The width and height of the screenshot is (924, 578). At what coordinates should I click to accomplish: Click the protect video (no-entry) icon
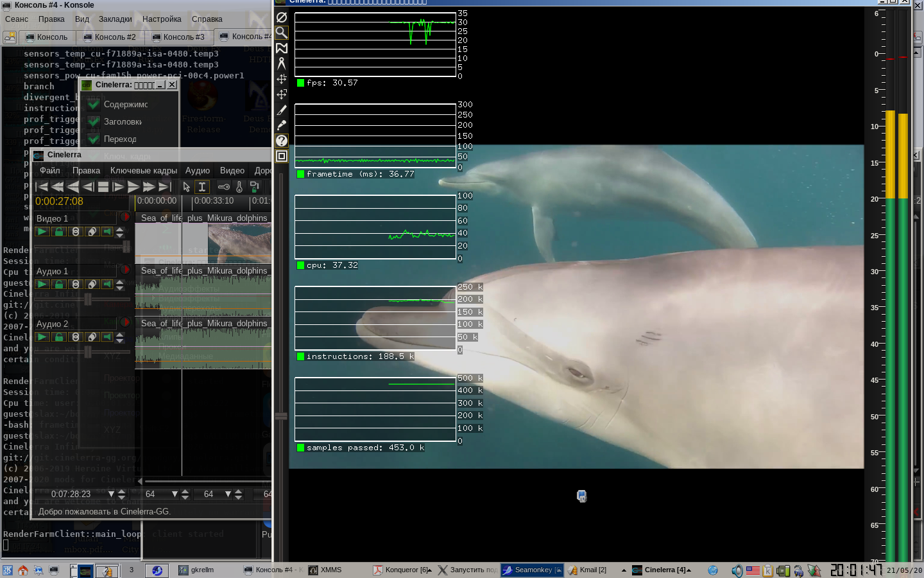tap(282, 17)
